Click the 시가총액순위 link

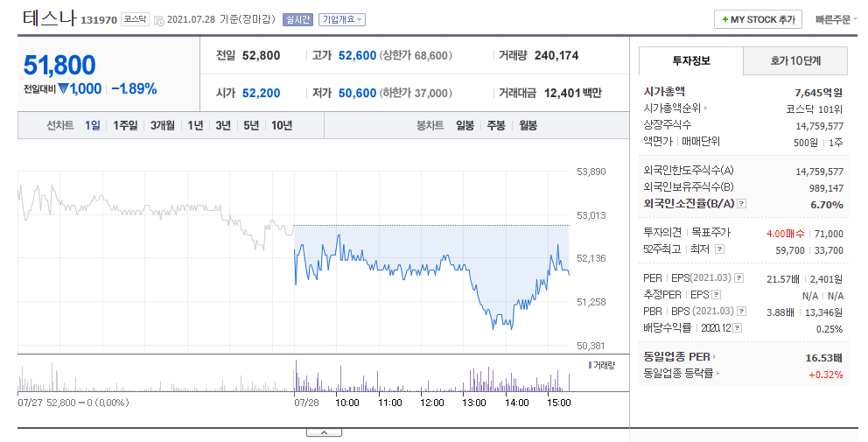(672, 108)
